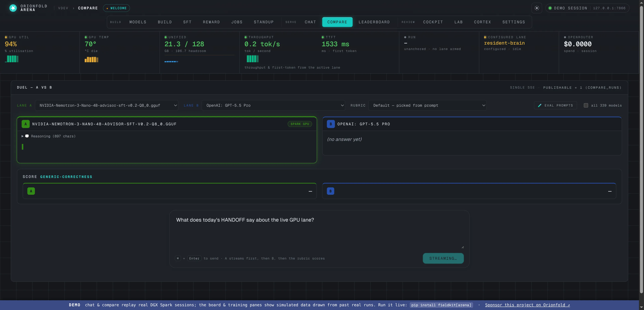Click the B badge in score row
This screenshot has height=310, width=644.
click(331, 191)
